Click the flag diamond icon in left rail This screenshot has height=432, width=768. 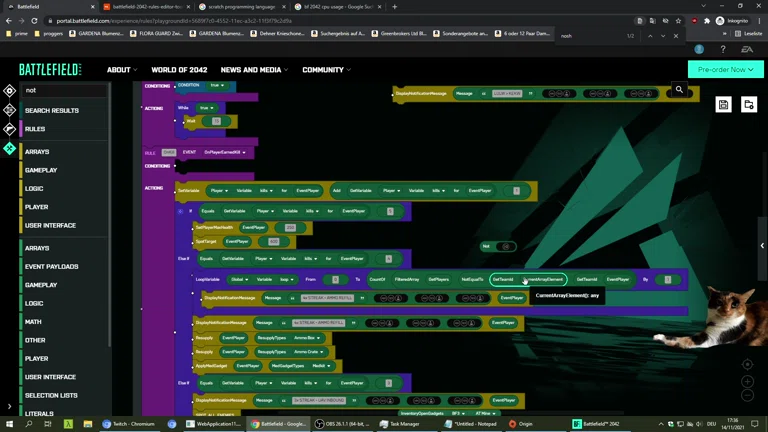[9, 129]
